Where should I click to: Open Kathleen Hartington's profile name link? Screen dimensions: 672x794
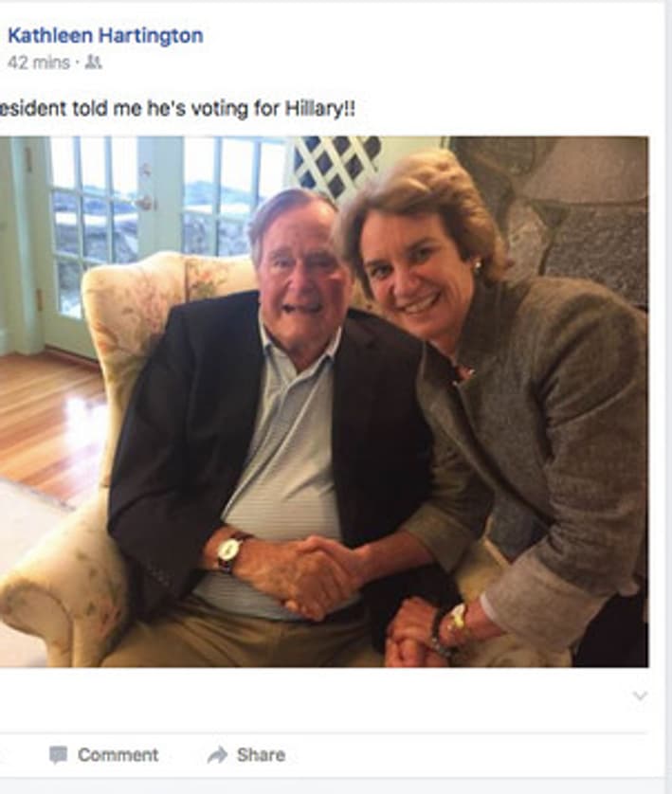(105, 35)
